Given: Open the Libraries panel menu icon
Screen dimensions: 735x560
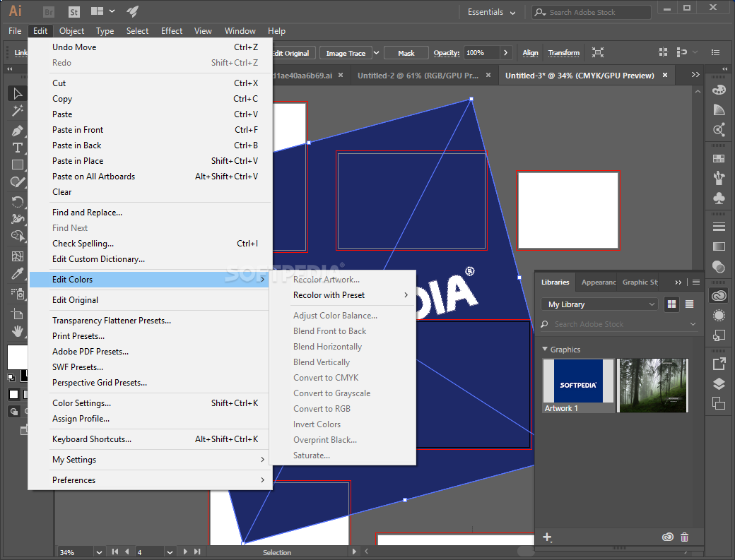Looking at the screenshot, I should [x=696, y=282].
